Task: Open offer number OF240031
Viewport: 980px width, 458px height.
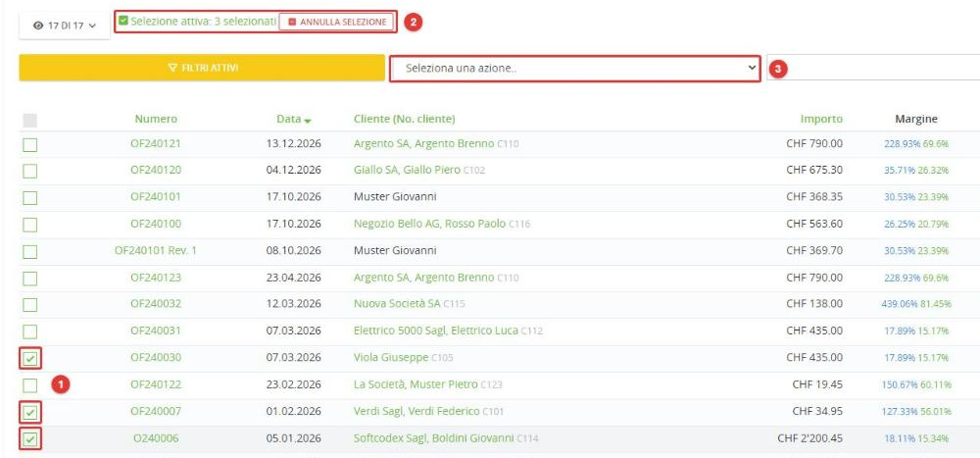Action: pyautogui.click(x=156, y=331)
